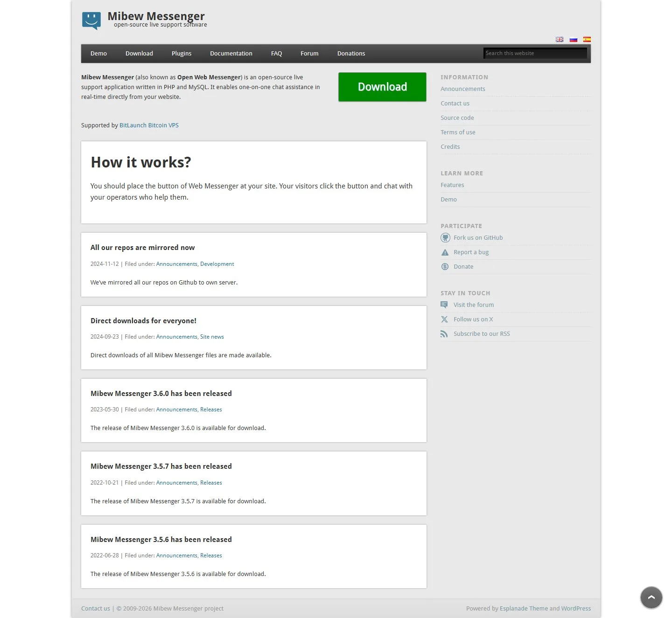
Task: Follow the Fork us on GitHub link
Action: click(478, 238)
